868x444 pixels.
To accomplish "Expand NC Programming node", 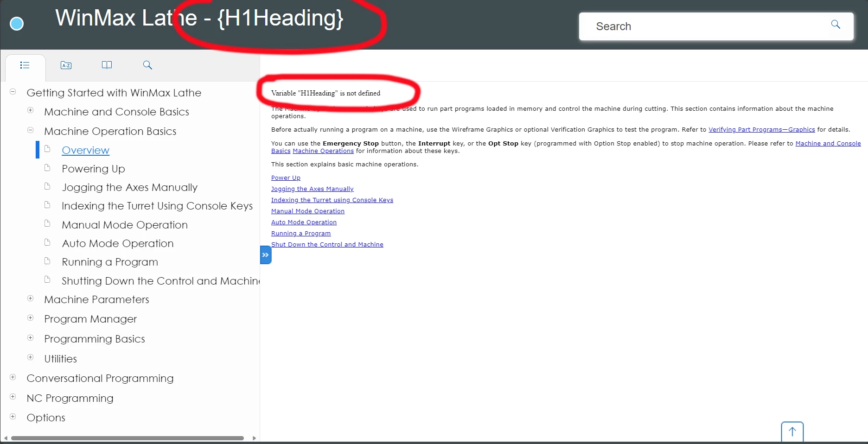I will coord(13,397).
